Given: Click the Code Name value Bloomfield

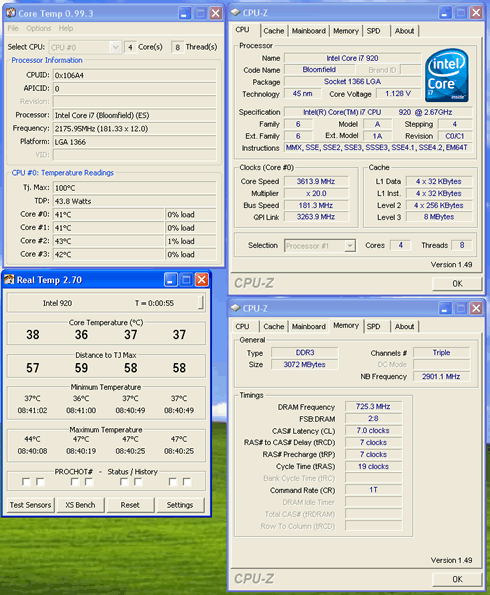Looking at the screenshot, I should [x=320, y=69].
